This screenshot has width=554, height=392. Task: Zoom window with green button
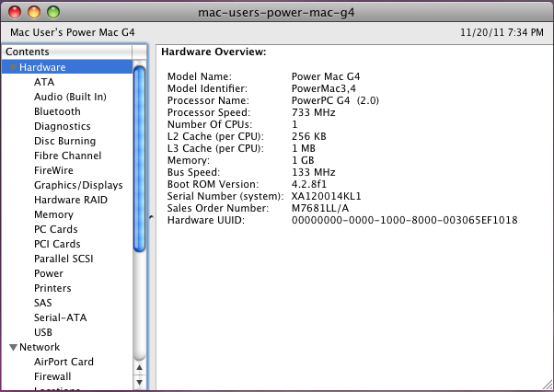[53, 12]
